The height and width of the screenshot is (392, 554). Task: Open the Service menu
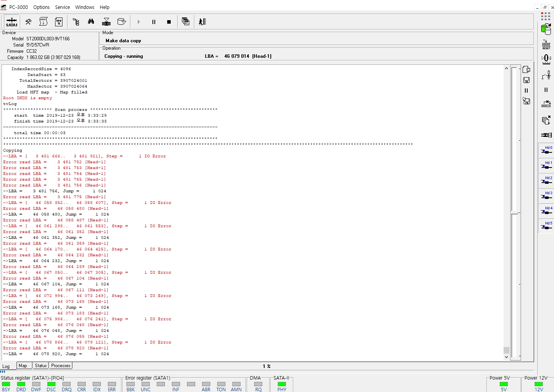(x=62, y=7)
